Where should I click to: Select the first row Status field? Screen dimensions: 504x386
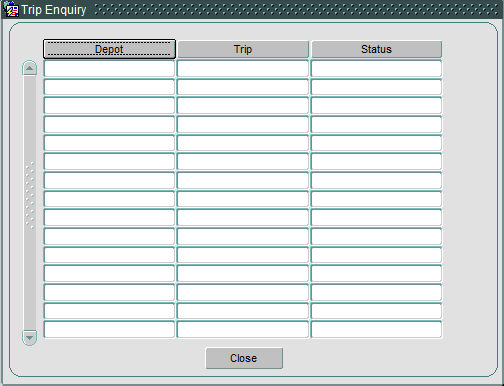point(377,69)
